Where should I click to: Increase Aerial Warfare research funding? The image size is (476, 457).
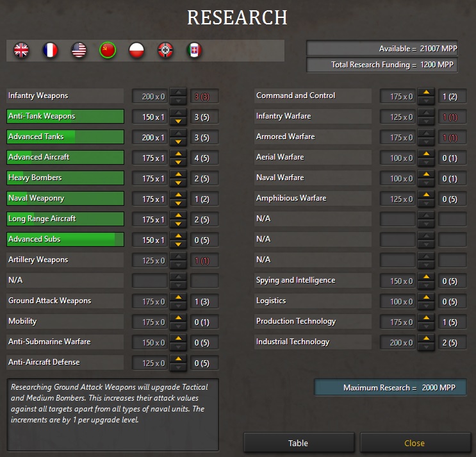(426, 154)
